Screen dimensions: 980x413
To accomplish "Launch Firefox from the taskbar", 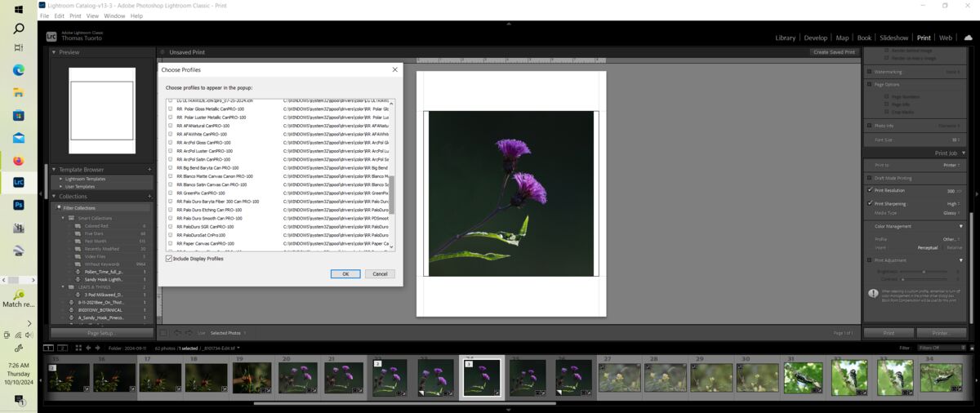I will click(x=19, y=161).
